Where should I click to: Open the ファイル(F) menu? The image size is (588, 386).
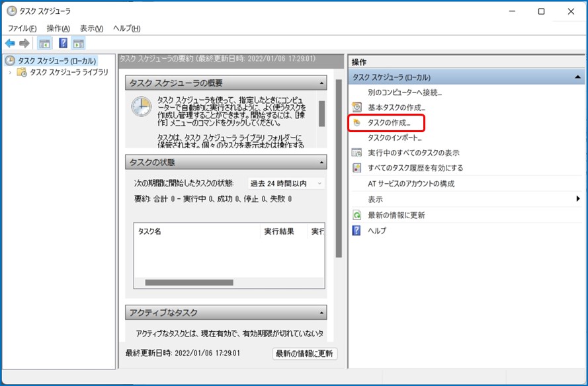click(22, 28)
